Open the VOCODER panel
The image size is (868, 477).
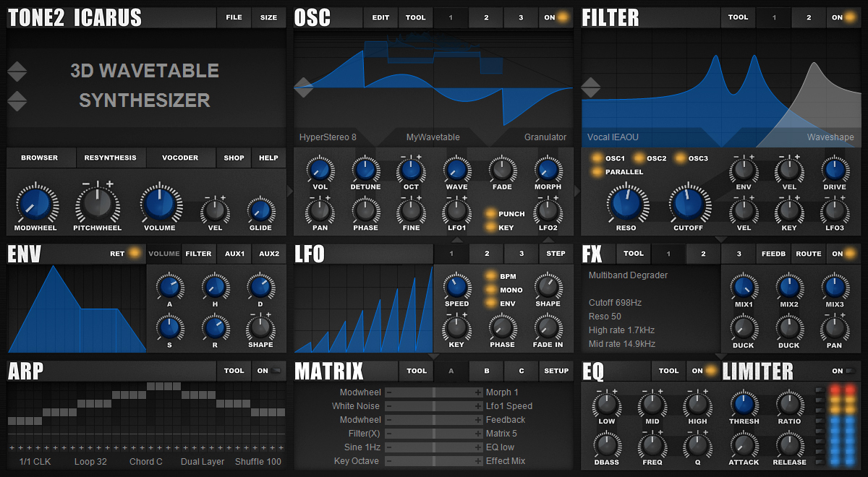180,158
